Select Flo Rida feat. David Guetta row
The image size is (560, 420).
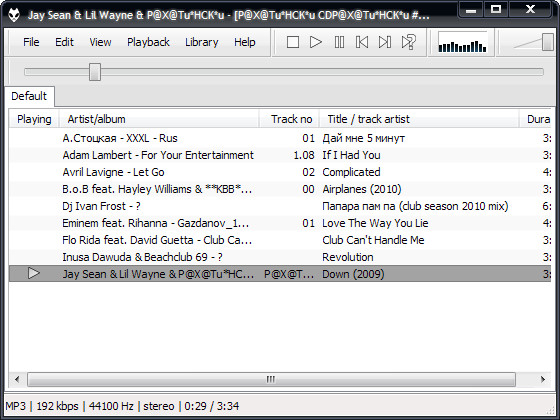point(280,240)
